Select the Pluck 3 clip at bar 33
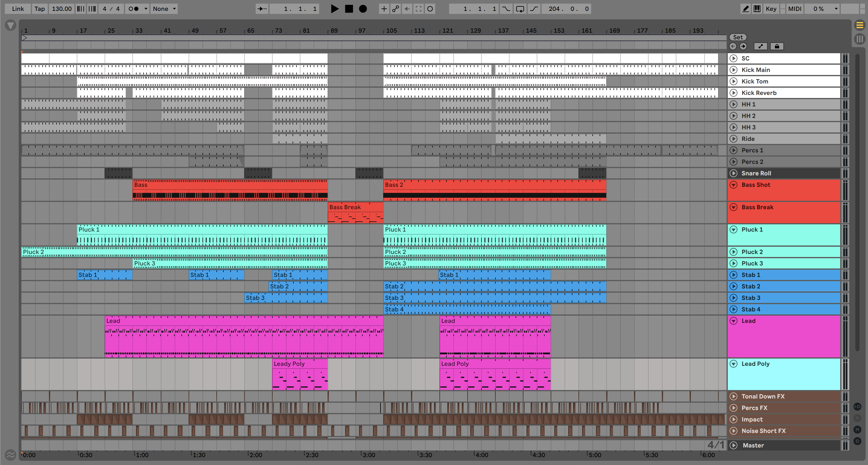This screenshot has height=465, width=868. coord(230,263)
